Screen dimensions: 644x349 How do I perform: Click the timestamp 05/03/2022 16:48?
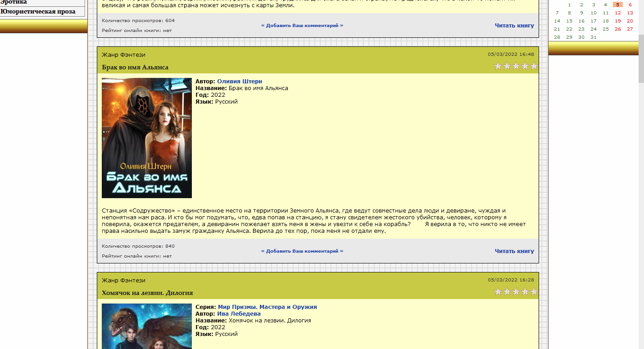pyautogui.click(x=511, y=54)
